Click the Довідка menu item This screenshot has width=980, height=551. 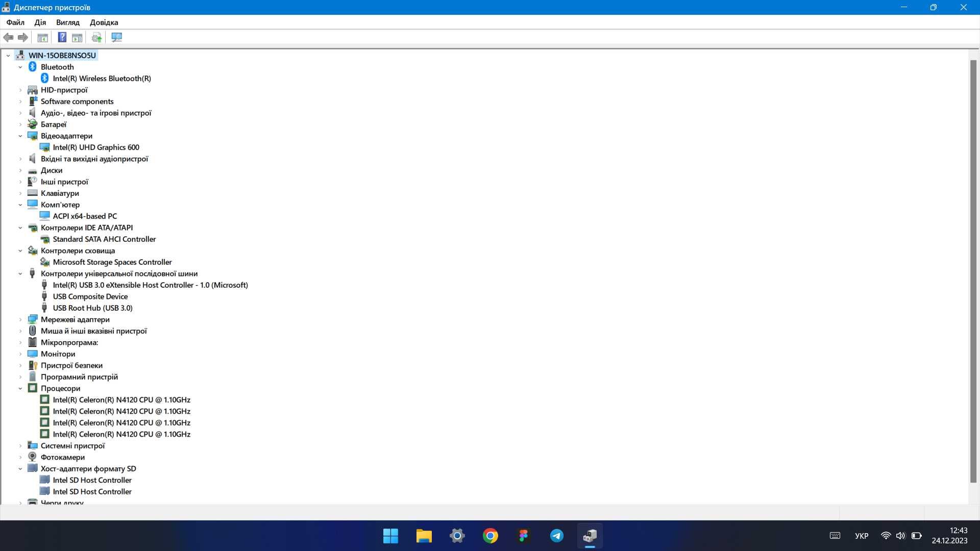pyautogui.click(x=104, y=22)
